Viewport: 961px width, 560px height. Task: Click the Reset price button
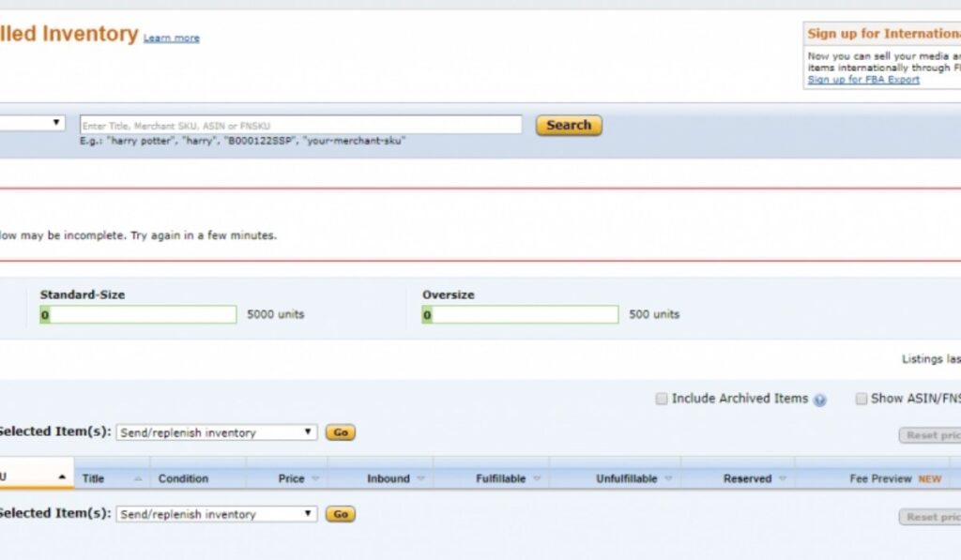click(x=930, y=435)
